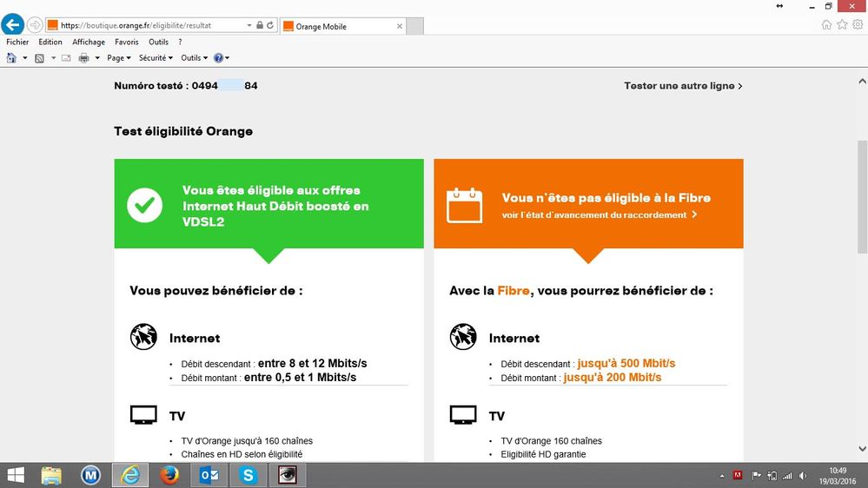
Task: Open the Outils menu in menu bar
Action: [x=158, y=42]
